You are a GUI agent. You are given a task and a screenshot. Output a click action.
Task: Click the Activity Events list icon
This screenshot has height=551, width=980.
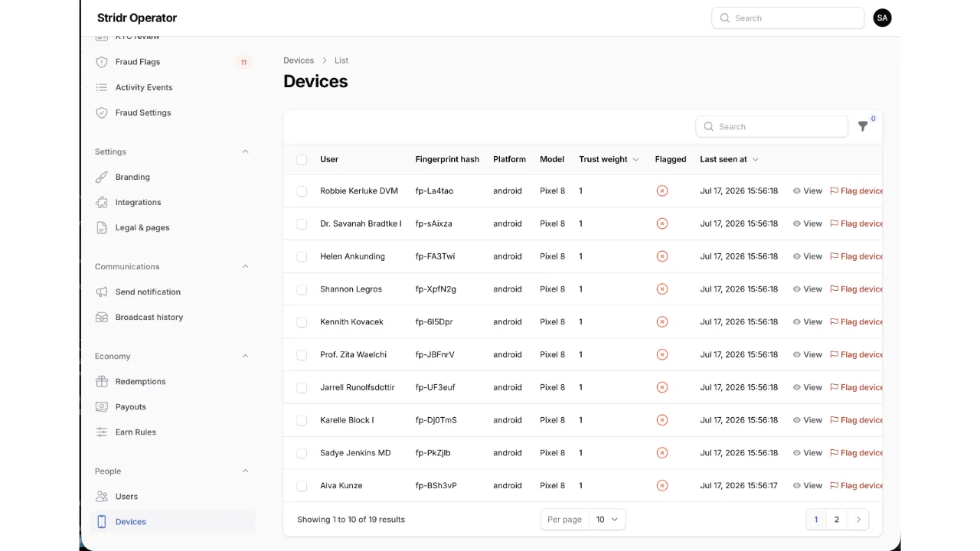[x=101, y=87]
